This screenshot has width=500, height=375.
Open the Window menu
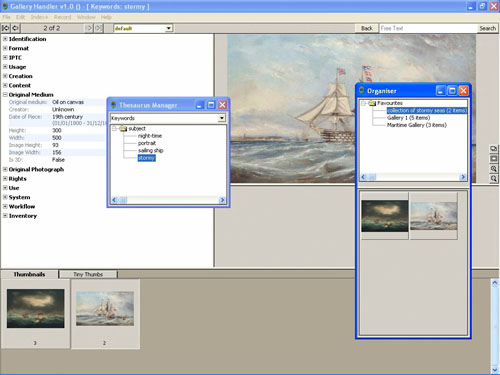click(x=86, y=17)
